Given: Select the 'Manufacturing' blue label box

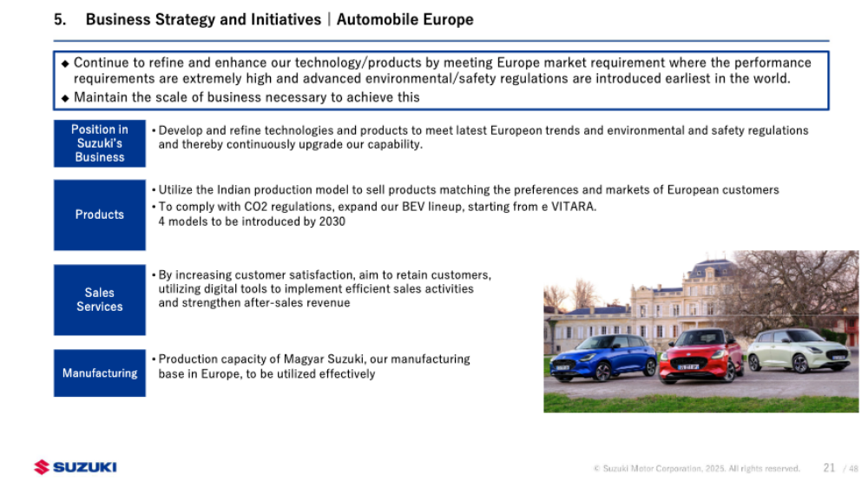Looking at the screenshot, I should 100,373.
